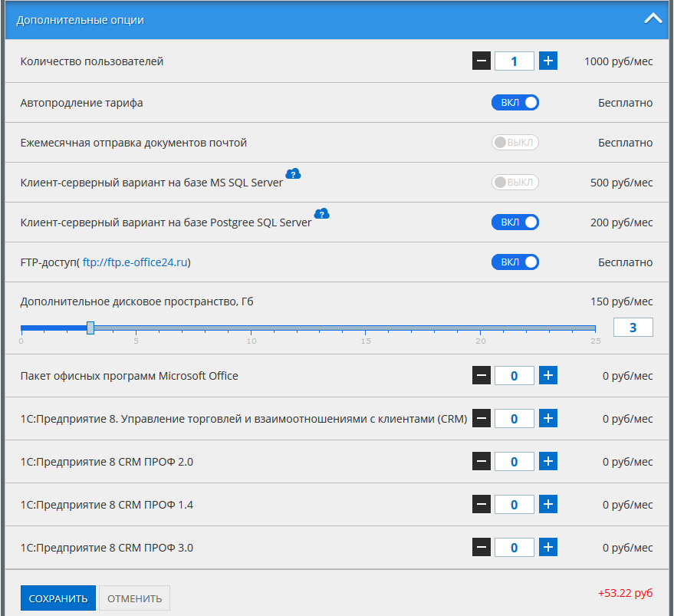
Task: Disable the Автопродление тарифа toggle
Action: pos(515,103)
